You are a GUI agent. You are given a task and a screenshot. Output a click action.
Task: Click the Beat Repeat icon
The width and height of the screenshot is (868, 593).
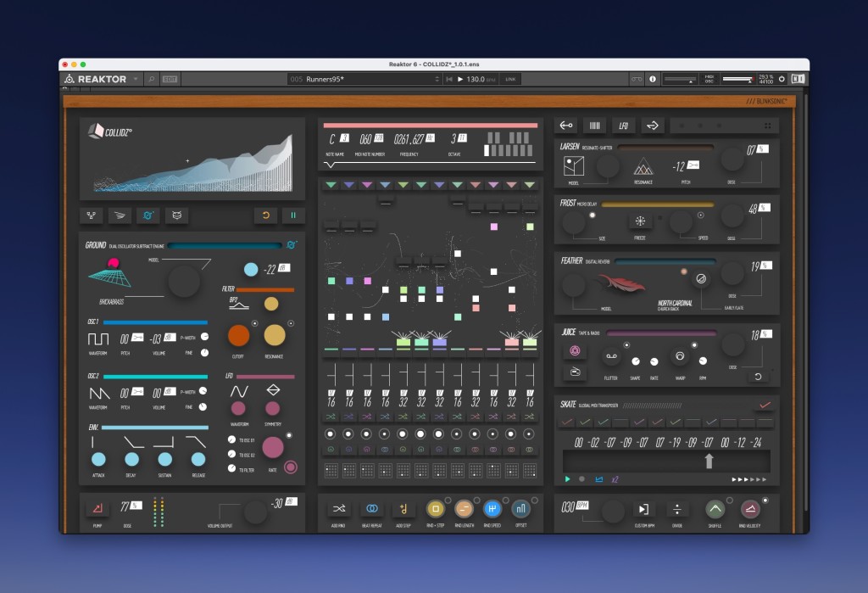coord(371,509)
